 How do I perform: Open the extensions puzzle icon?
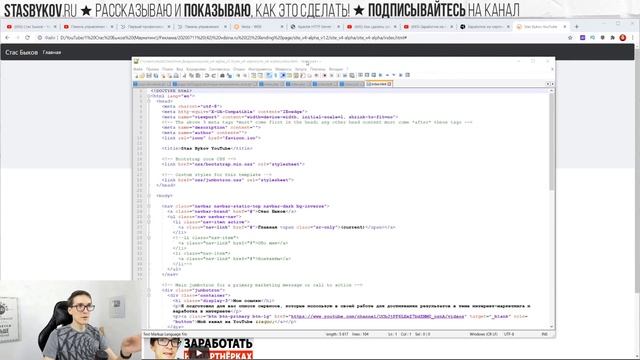[x=613, y=38]
